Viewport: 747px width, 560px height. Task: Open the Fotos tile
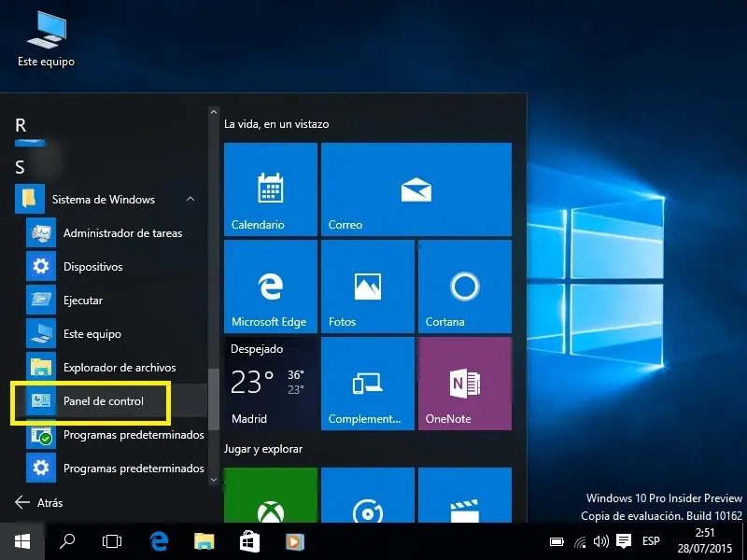(x=368, y=287)
